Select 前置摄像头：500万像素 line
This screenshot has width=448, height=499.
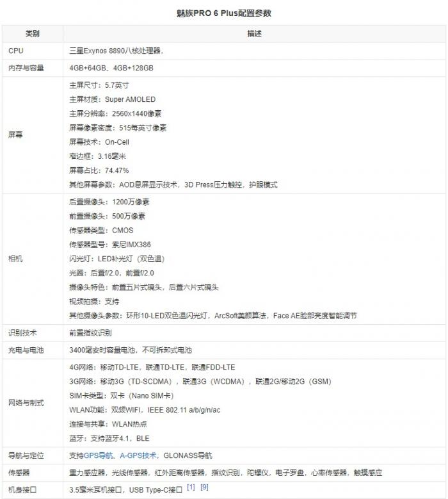(107, 217)
